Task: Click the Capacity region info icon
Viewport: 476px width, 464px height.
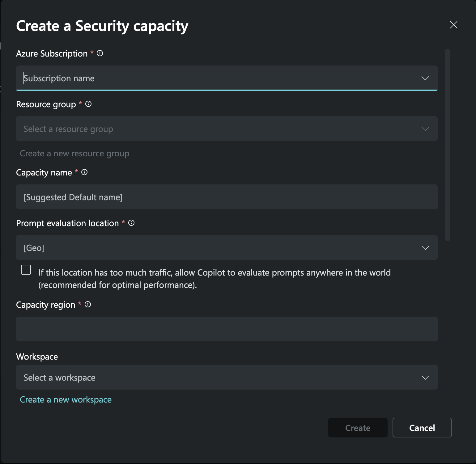Action: click(88, 305)
